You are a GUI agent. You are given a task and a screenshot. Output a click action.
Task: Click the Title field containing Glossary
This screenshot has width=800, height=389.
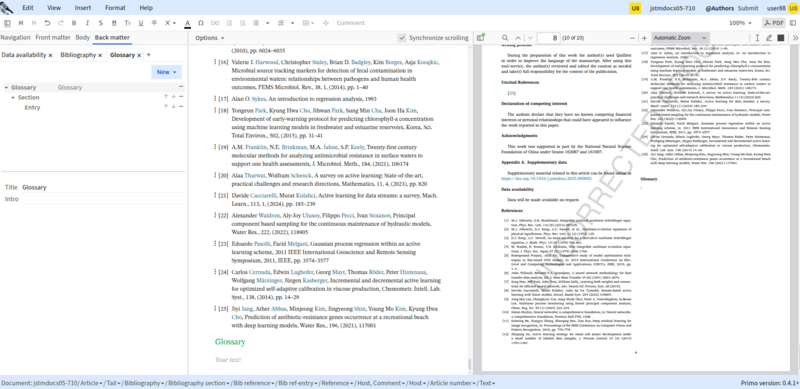click(x=103, y=187)
